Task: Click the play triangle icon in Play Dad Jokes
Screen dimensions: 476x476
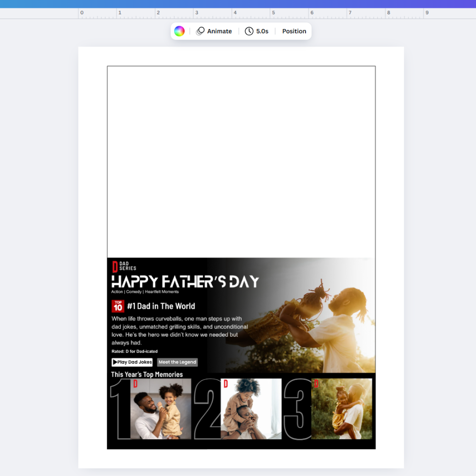Action: pos(115,362)
